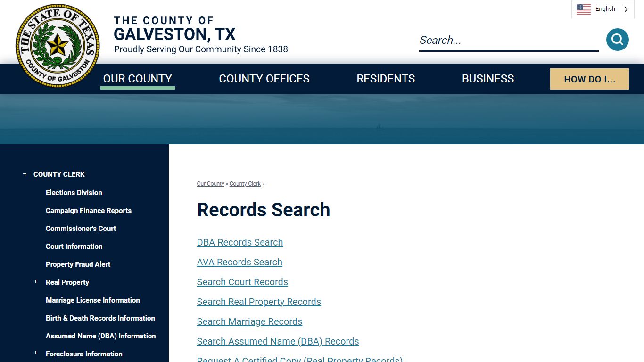
Task: Go to County Clerk breadcrumb
Action: (245, 184)
